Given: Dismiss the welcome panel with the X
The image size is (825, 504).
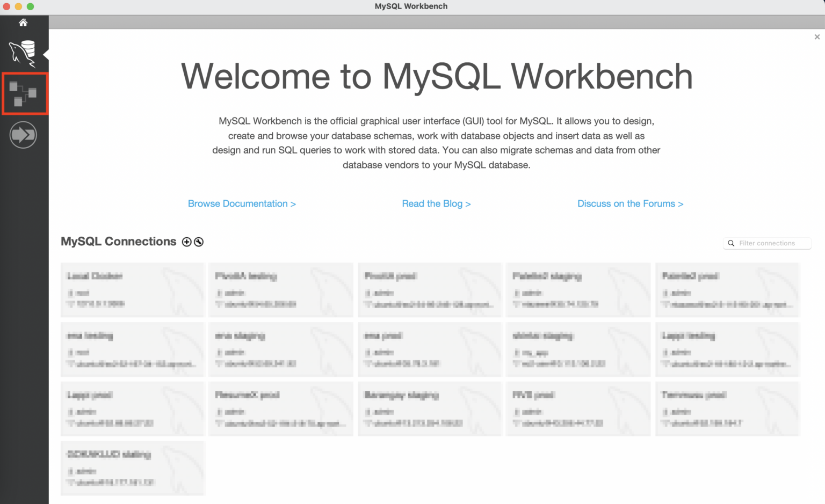Looking at the screenshot, I should pyautogui.click(x=816, y=36).
